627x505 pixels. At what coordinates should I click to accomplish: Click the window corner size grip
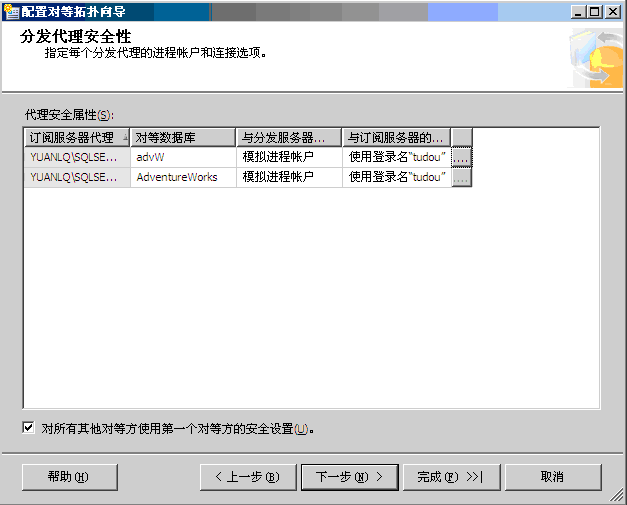pos(617,495)
